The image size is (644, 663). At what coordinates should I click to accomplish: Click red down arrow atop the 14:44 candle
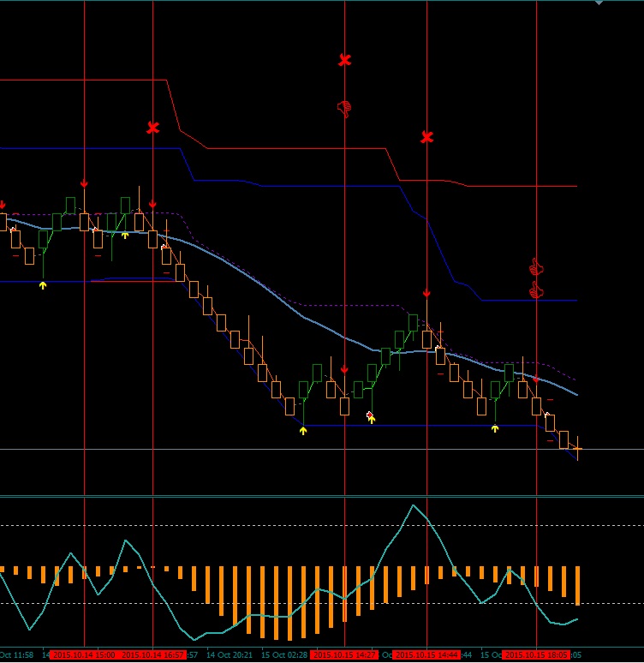click(x=426, y=293)
